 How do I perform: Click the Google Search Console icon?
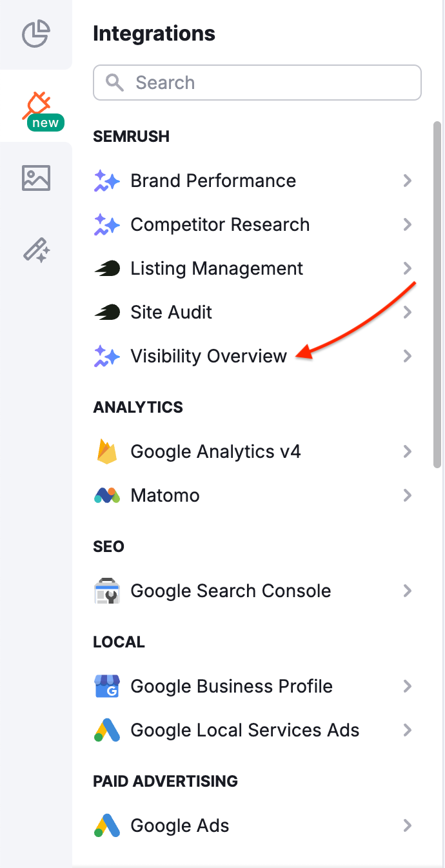pyautogui.click(x=106, y=591)
